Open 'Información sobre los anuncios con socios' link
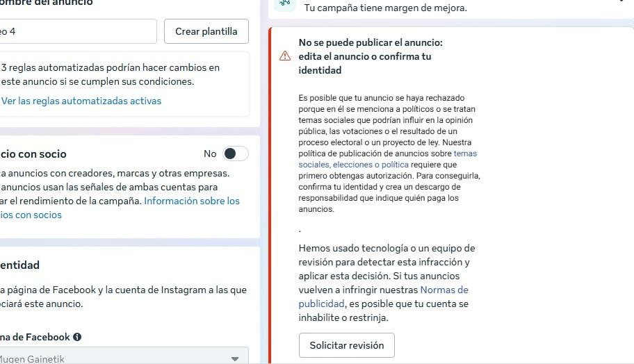 (191, 201)
